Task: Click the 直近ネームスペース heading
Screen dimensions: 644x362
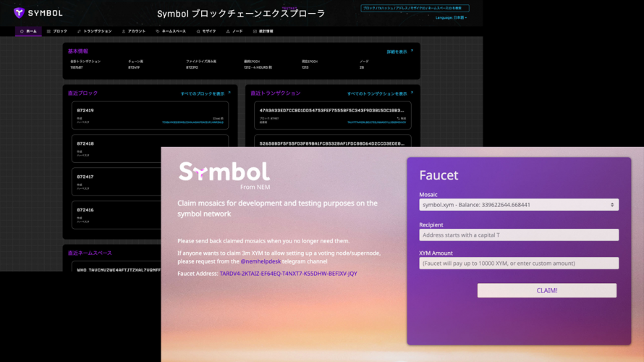Action: point(90,253)
